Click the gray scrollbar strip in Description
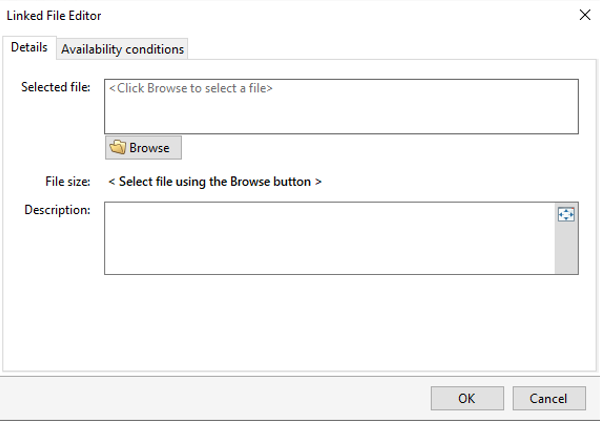This screenshot has height=421, width=600. pos(566,249)
